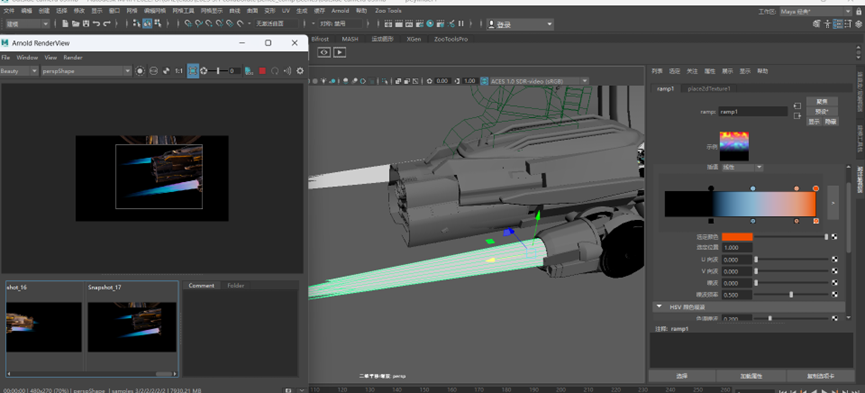Click the speaker icon in RenderView toolbar

click(287, 71)
